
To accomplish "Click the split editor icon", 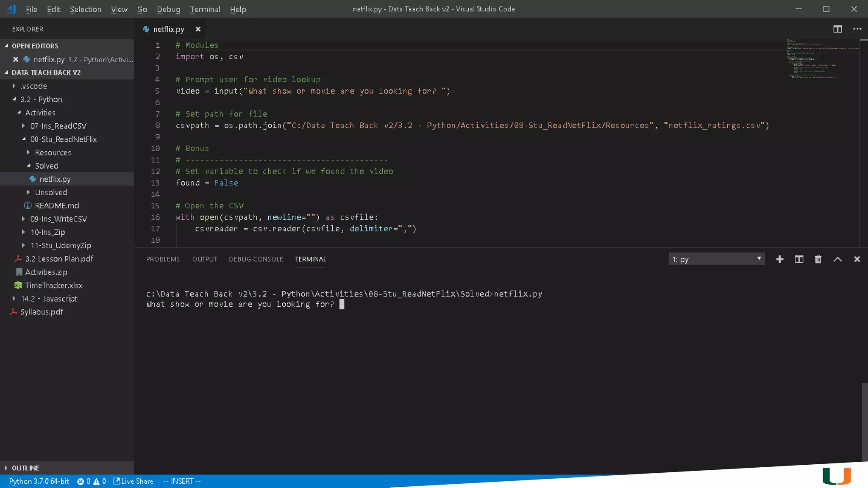I will click(x=837, y=29).
